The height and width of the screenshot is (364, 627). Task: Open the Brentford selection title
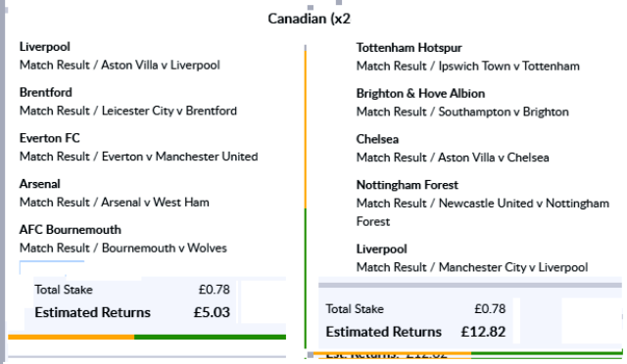pos(46,92)
